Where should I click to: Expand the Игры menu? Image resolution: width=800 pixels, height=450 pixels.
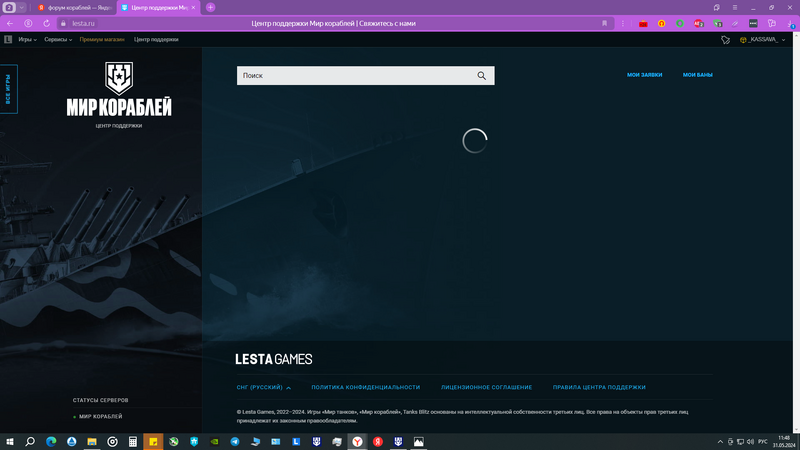coord(28,39)
